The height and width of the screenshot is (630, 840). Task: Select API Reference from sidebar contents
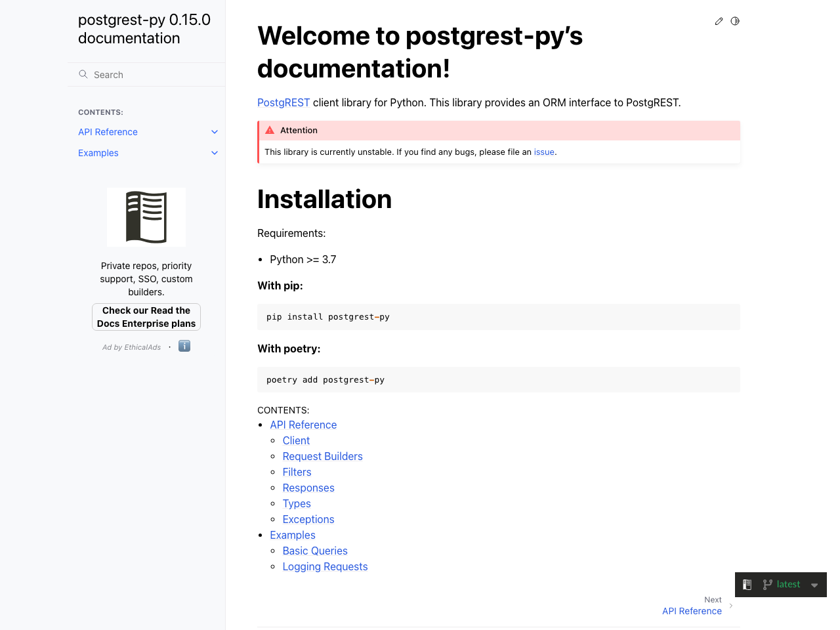pyautogui.click(x=108, y=132)
